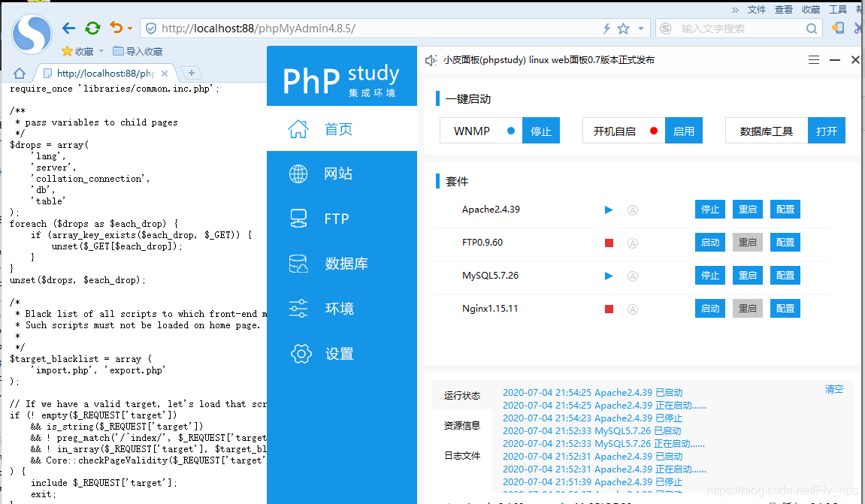Stop MySQL5.7.26 service
Viewport: 865px width, 504px height.
[710, 275]
